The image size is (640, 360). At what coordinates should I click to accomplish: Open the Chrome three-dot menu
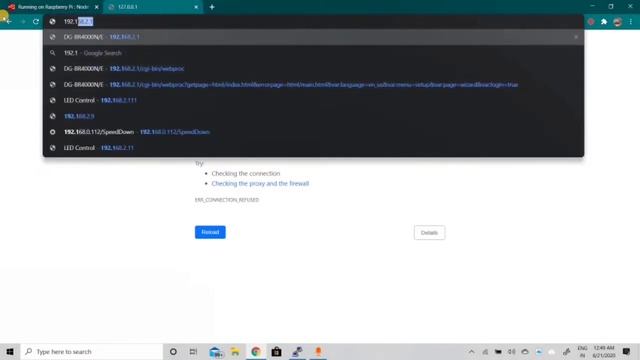[631, 22]
